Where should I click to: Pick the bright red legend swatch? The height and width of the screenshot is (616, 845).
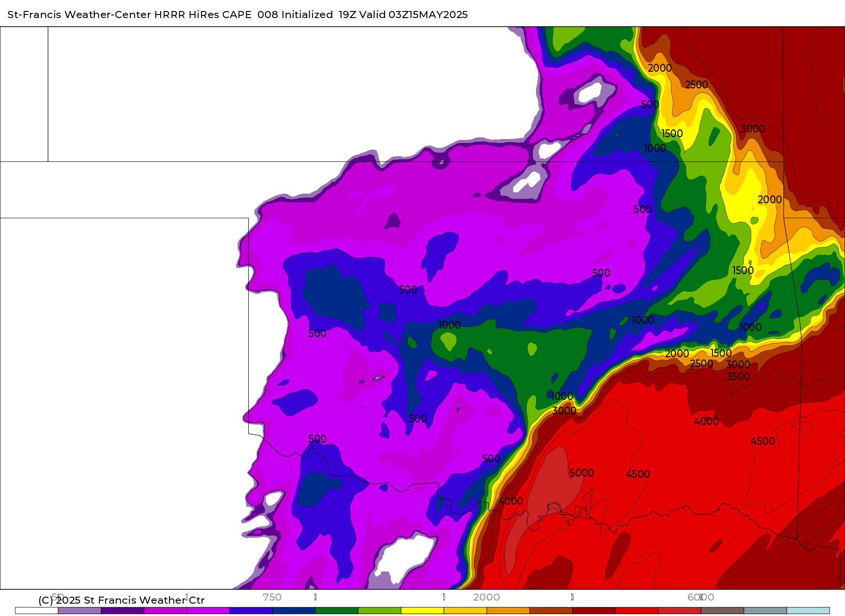click(x=637, y=611)
